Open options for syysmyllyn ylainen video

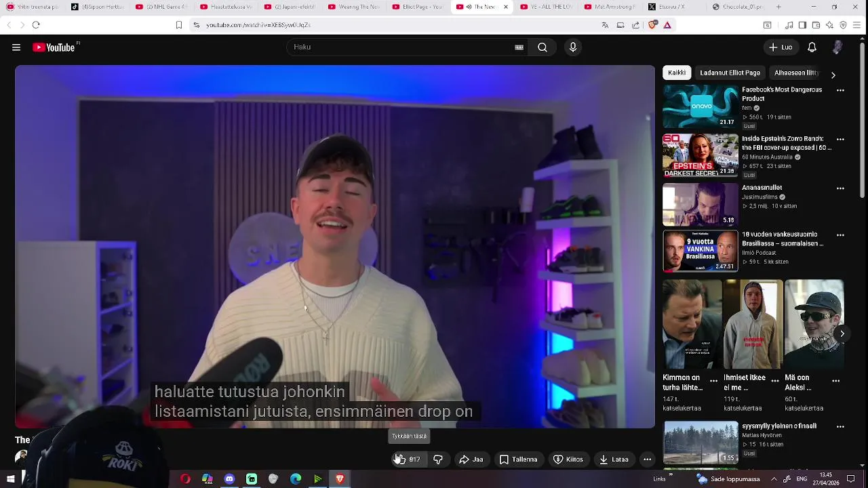click(840, 427)
